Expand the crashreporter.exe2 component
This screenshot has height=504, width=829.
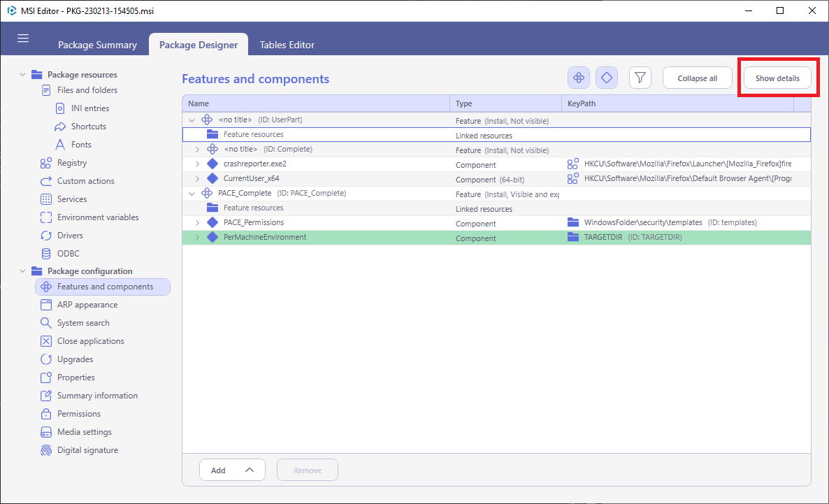tap(197, 164)
